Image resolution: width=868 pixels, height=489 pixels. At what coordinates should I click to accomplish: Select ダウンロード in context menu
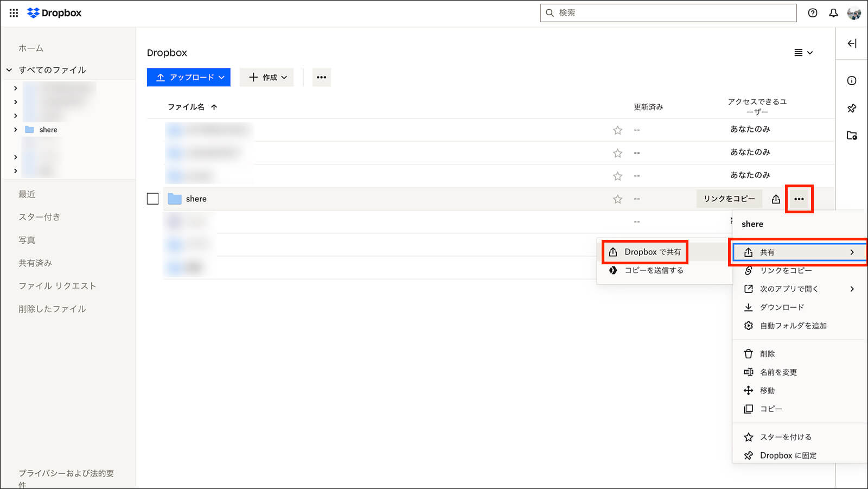[x=800, y=307]
